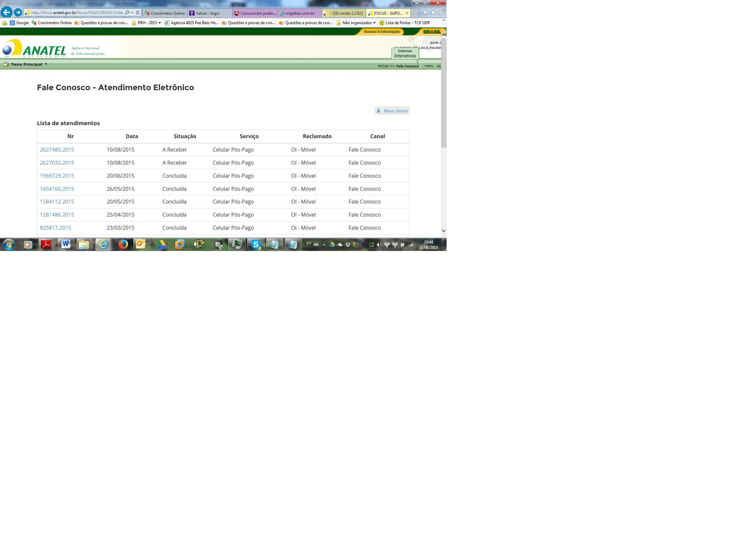
Task: Switch to the Consumidor poder... tab
Action: point(254,13)
